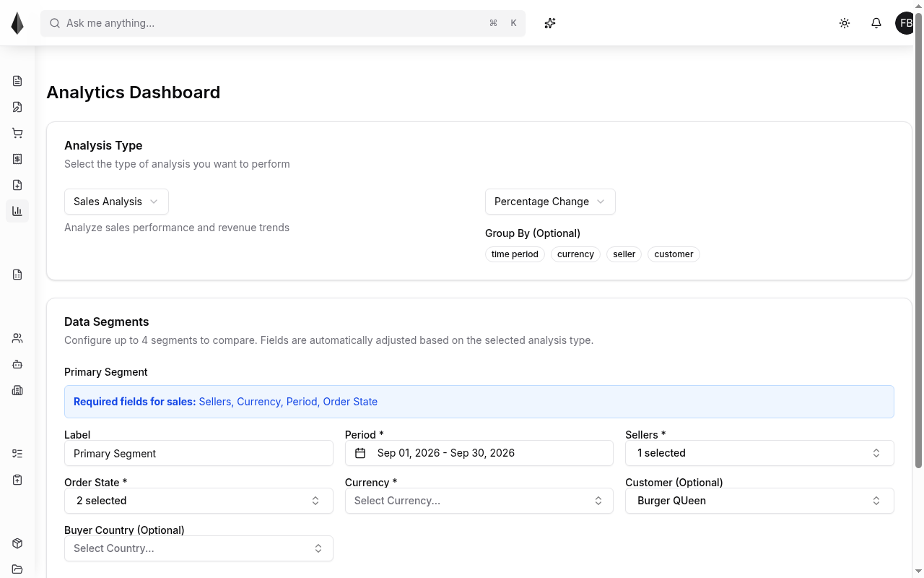Open the Sellers dropdown showing 1 selected
The width and height of the screenshot is (924, 578).
pos(759,453)
